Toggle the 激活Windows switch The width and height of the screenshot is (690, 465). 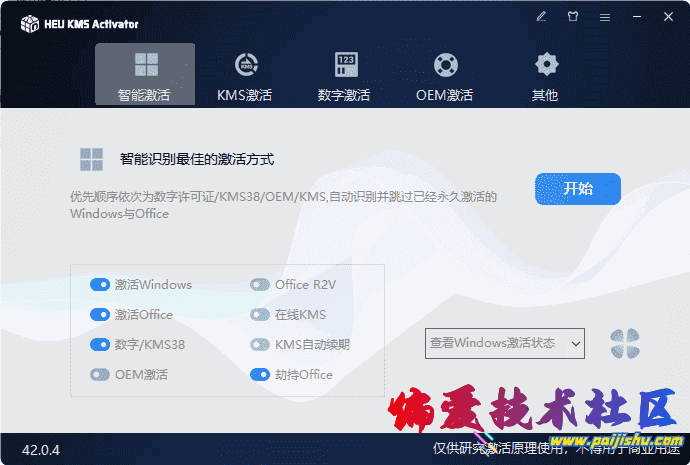pyautogui.click(x=100, y=285)
